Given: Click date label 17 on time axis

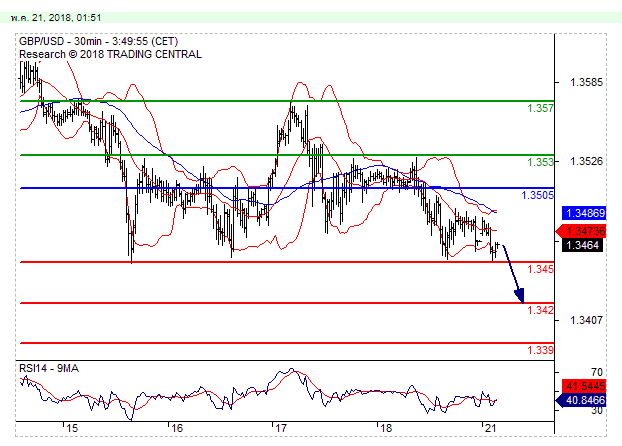Looking at the screenshot, I should (281, 429).
